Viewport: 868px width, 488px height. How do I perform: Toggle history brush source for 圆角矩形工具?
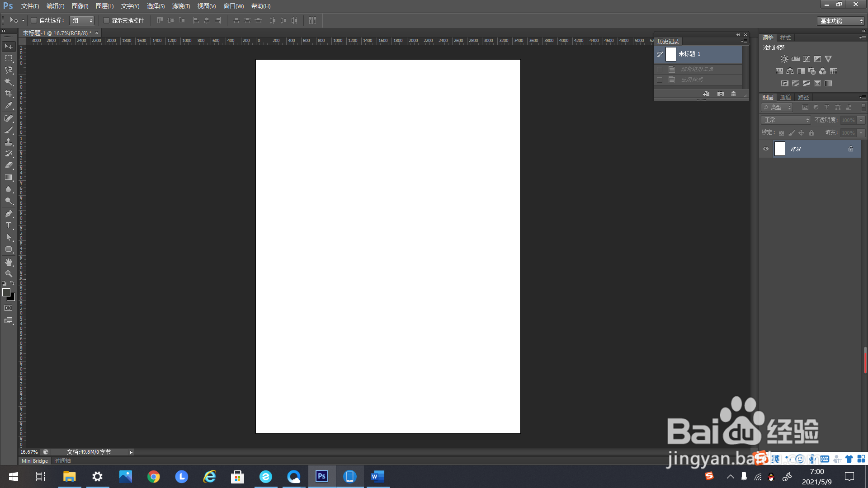coord(660,69)
